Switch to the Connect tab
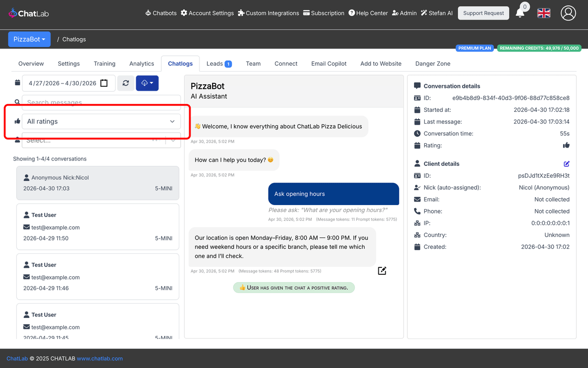The height and width of the screenshot is (368, 588). (x=286, y=64)
